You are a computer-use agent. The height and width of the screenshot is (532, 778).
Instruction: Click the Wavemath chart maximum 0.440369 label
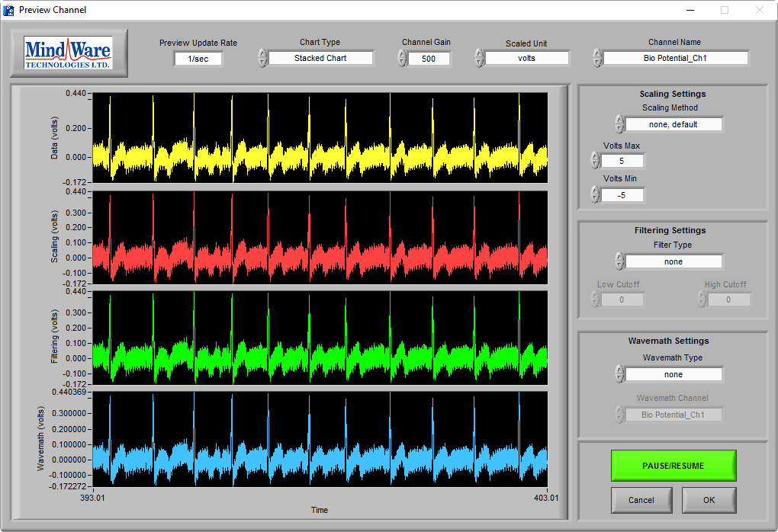(x=69, y=393)
